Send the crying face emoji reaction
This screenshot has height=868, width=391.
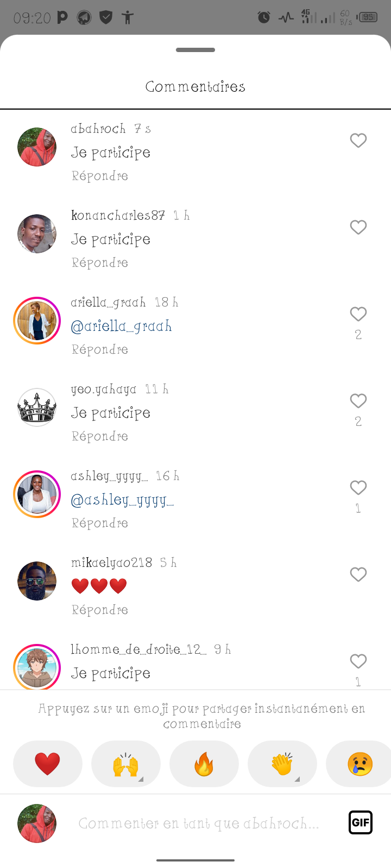(360, 764)
